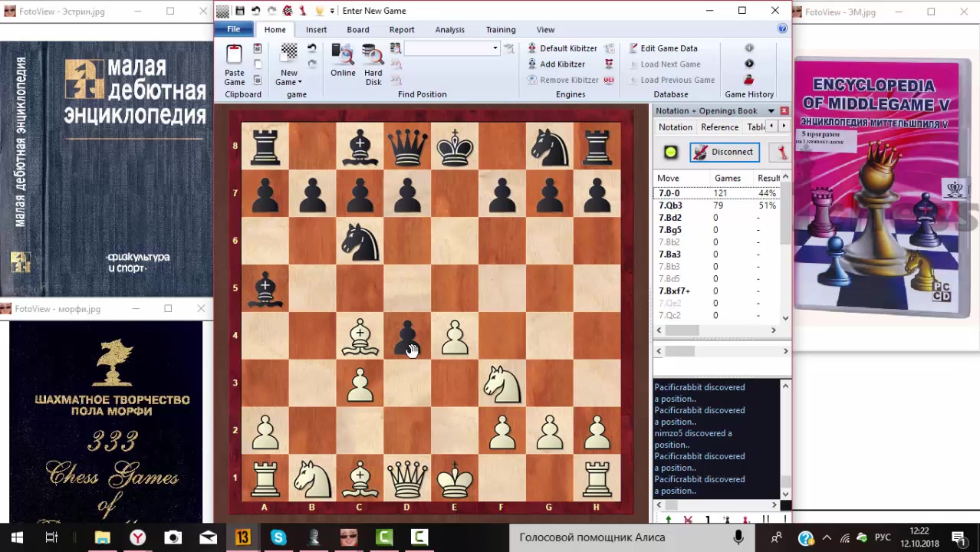This screenshot has width=980, height=552.
Task: Toggle the green status light button
Action: tap(671, 152)
